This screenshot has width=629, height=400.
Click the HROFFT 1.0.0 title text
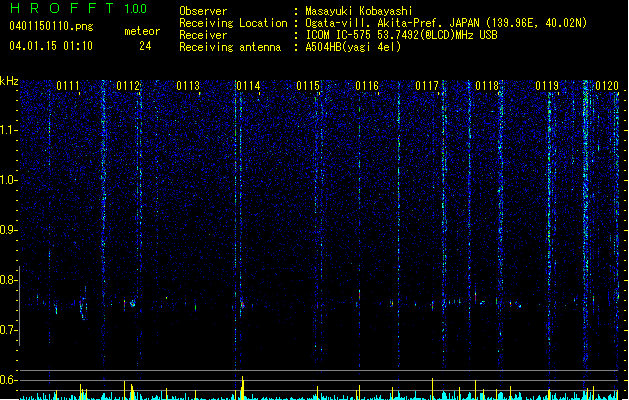coord(79,8)
